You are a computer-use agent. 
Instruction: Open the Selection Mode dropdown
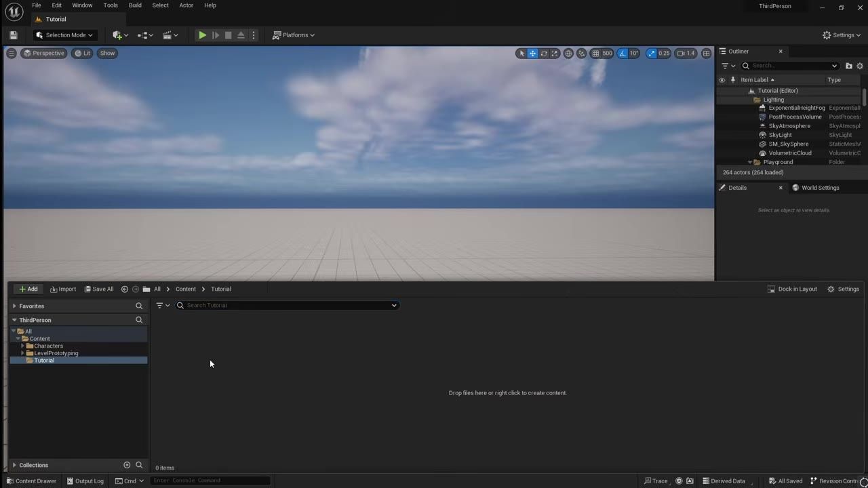click(x=65, y=35)
